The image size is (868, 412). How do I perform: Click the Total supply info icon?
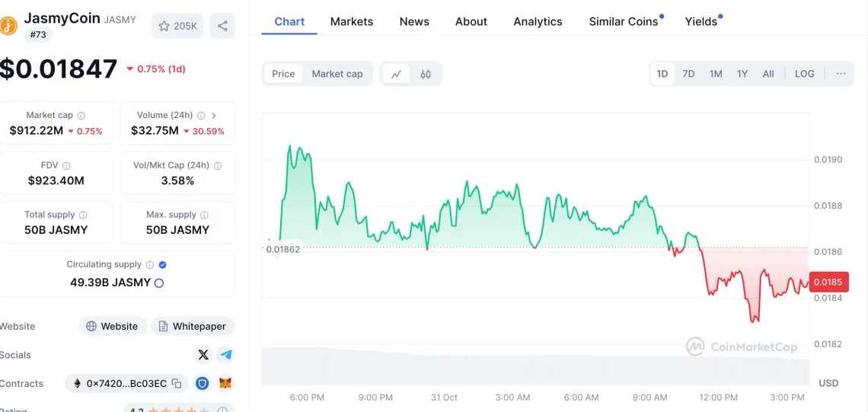(x=83, y=215)
